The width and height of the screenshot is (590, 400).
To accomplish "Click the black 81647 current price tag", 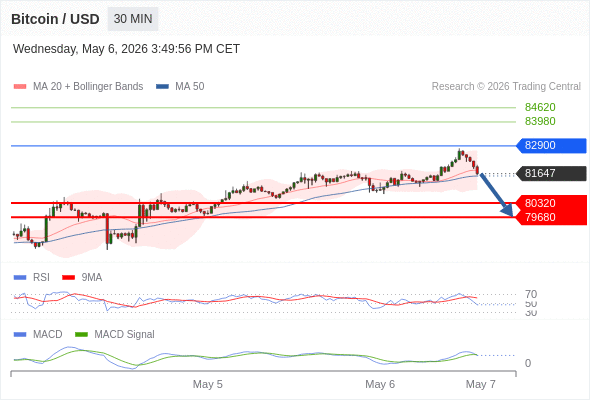I will tap(551, 173).
